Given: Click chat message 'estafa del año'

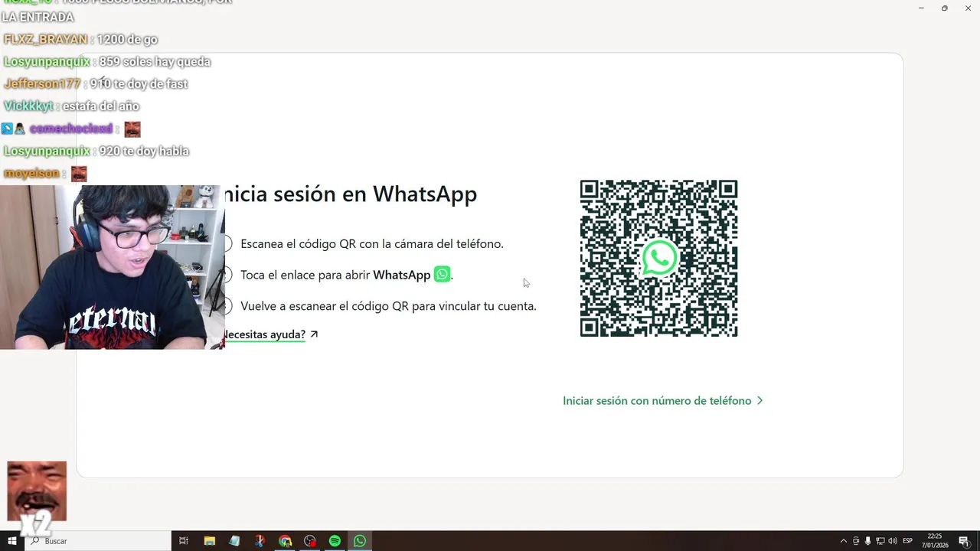Looking at the screenshot, I should coord(100,106).
